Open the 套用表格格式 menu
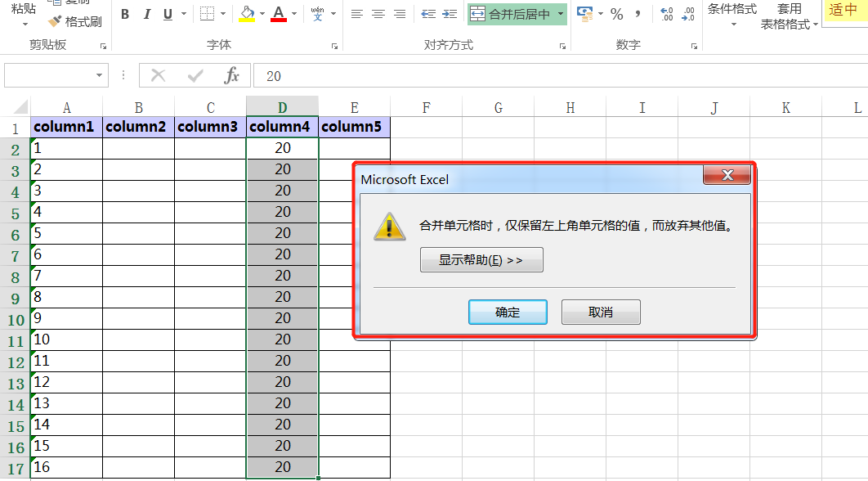The image size is (868, 481). pos(788,18)
